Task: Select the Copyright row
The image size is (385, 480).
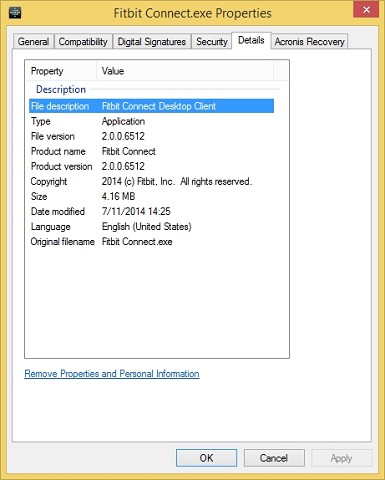Action: 151,181
